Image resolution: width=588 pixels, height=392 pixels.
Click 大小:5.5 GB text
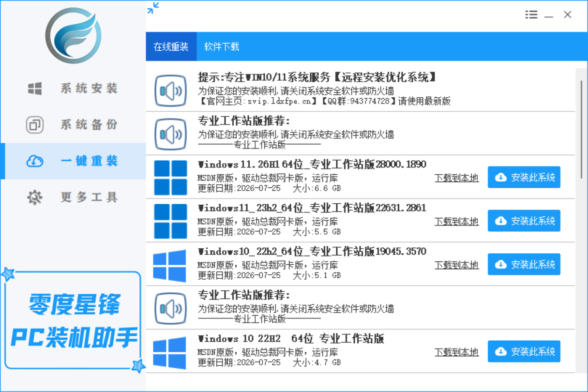coord(317,232)
